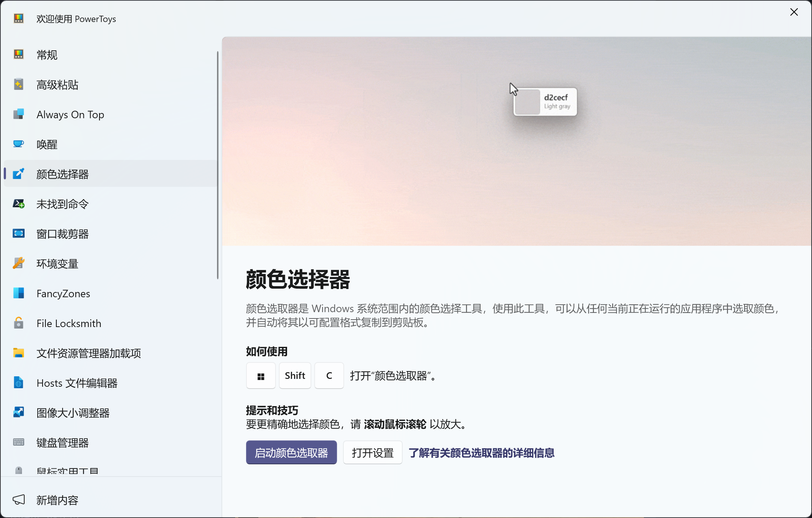
Task: Click the 键盘管理器 keyboard icon
Action: pos(19,442)
